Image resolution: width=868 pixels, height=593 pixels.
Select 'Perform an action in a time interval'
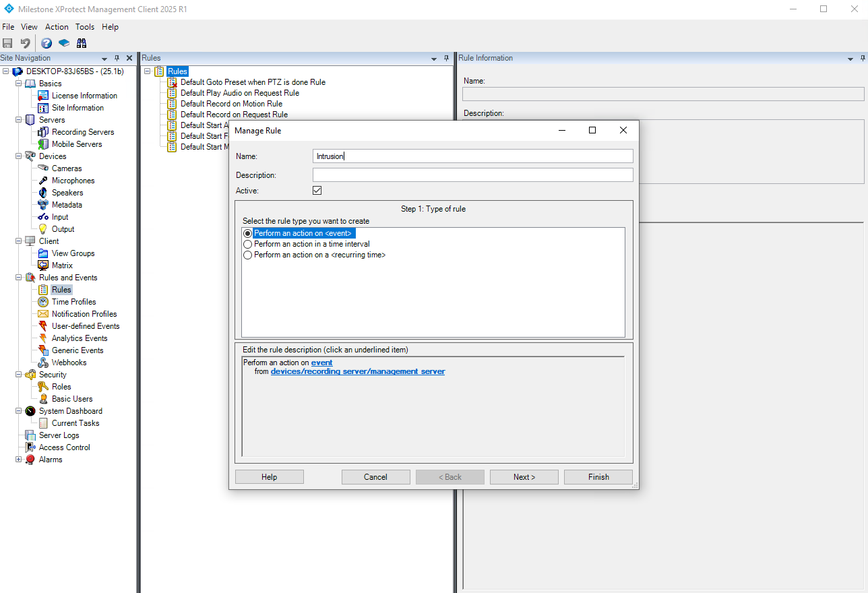247,244
